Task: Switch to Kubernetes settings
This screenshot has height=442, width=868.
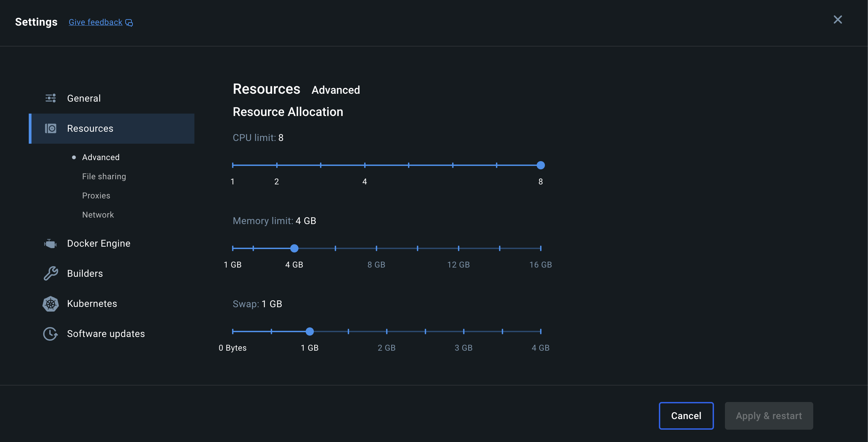Action: click(92, 304)
